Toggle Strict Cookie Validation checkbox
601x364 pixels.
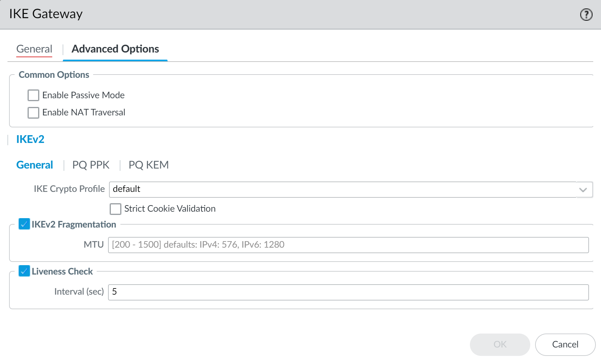[116, 209]
